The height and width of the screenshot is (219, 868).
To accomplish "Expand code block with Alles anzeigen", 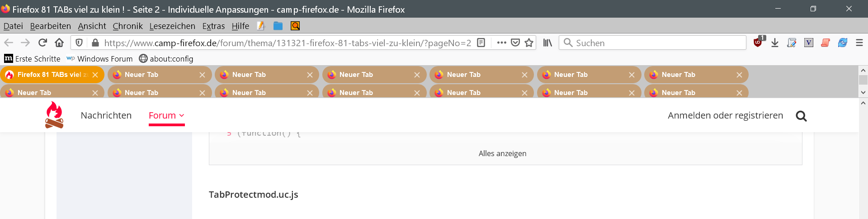I will [502, 153].
